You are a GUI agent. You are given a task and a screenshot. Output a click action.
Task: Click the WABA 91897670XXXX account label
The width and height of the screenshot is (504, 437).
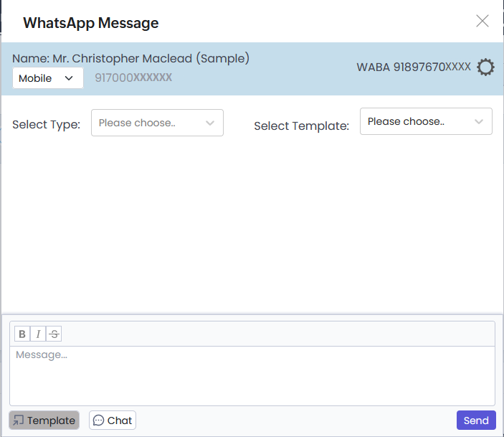pyautogui.click(x=414, y=67)
